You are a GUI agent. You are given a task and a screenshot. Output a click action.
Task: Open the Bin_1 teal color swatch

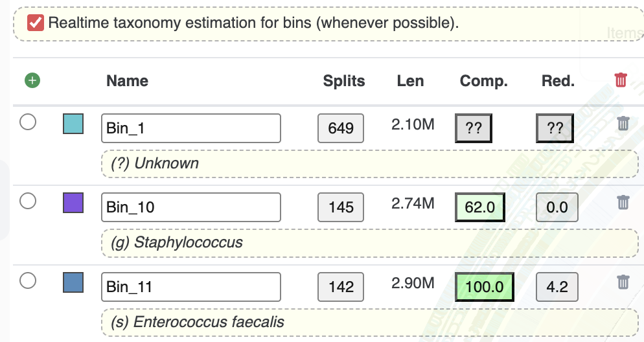click(73, 124)
